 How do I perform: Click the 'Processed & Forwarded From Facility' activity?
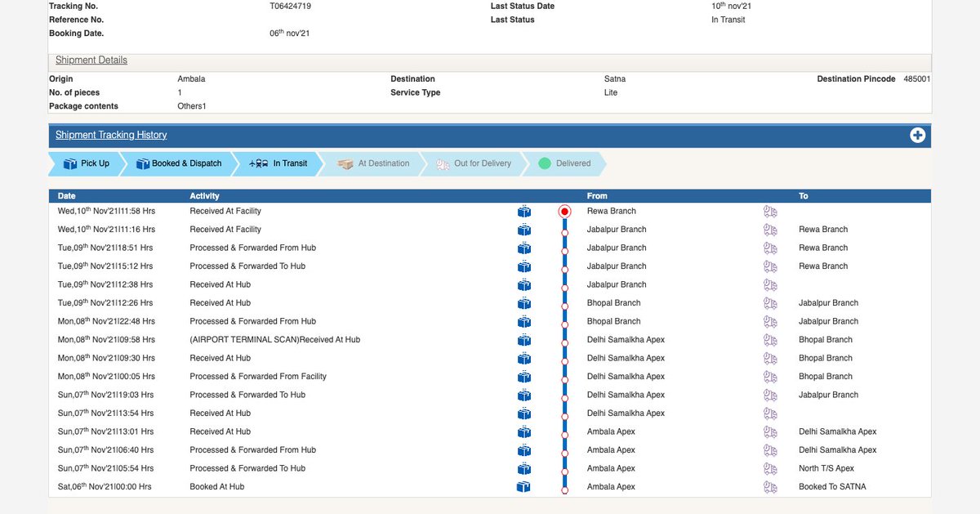258,377
